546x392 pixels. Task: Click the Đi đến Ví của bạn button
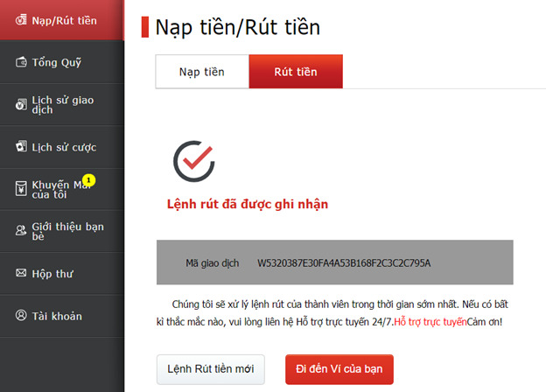click(339, 369)
